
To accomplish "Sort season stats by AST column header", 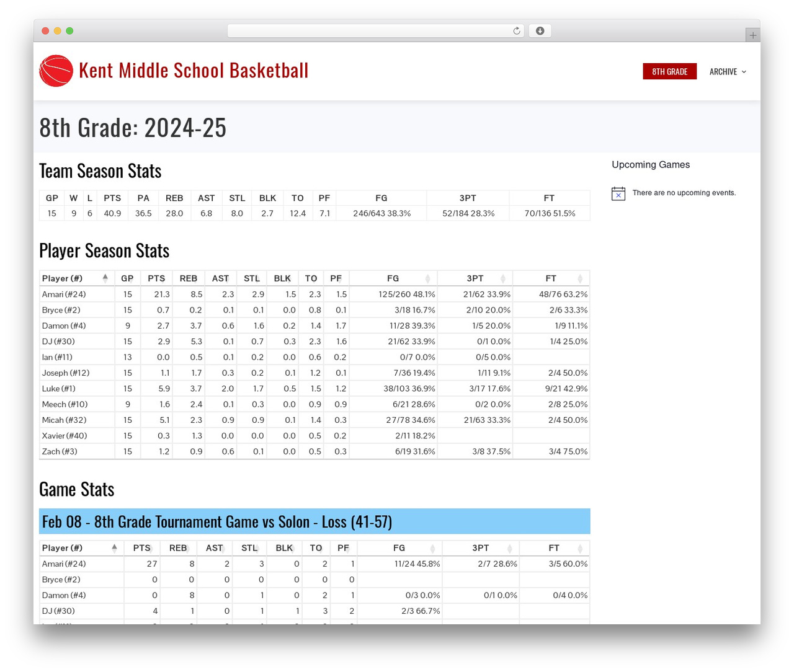I will 220,278.
